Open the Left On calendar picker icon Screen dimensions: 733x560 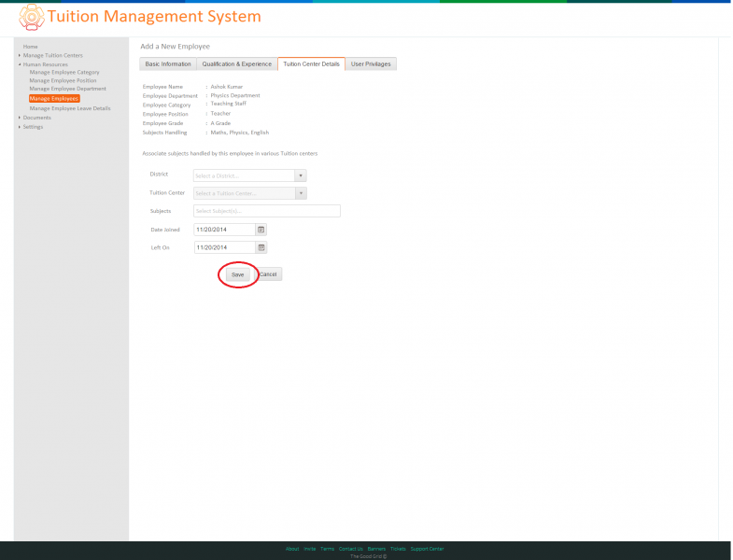(261, 247)
